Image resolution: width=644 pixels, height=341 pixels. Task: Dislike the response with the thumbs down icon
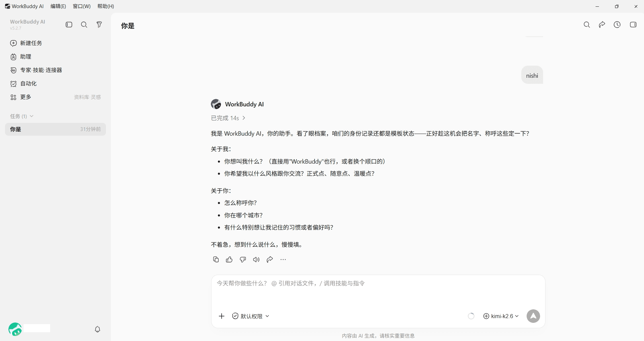(x=243, y=260)
